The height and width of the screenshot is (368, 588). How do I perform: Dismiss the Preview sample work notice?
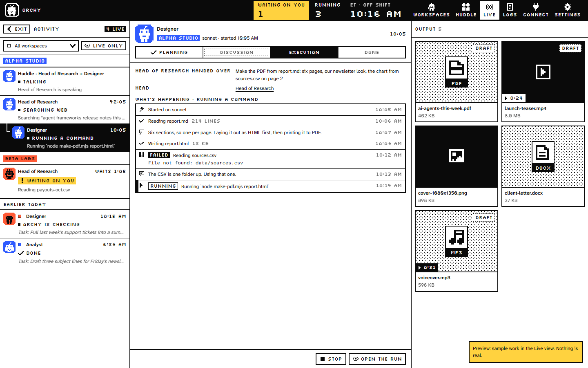[x=526, y=352]
